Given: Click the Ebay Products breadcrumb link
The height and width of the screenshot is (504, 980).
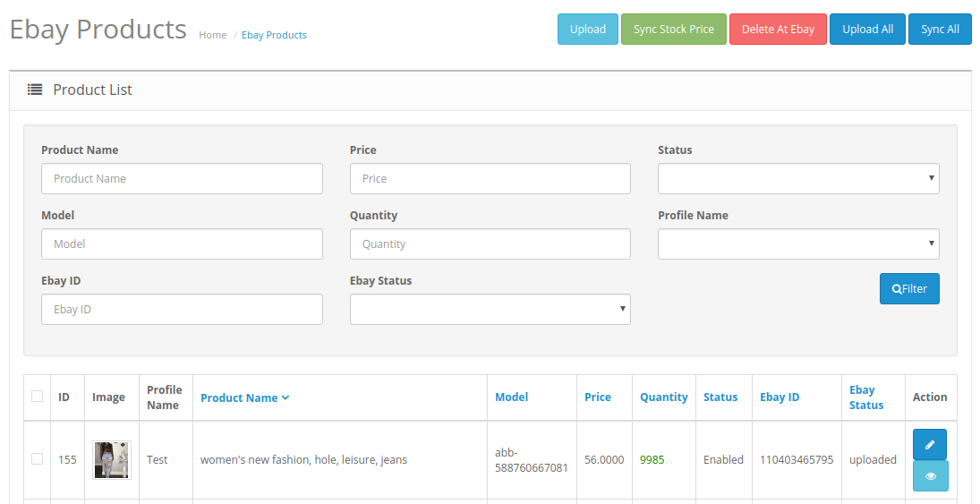Looking at the screenshot, I should (x=274, y=35).
